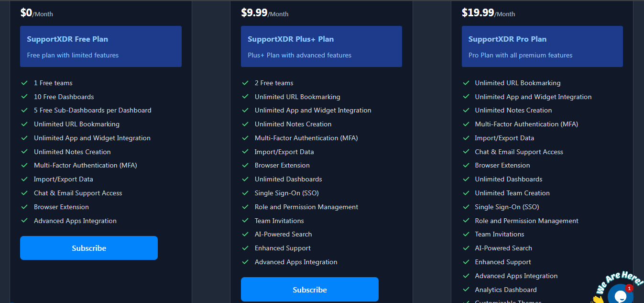Select the "SupportXDR Pro Plan" header card
Screen dimensions: 644x303
coord(542,46)
